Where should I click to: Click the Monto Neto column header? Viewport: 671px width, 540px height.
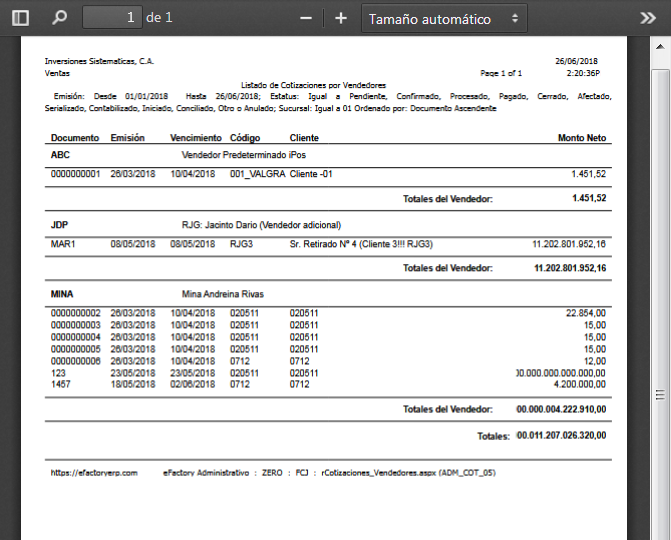point(582,138)
